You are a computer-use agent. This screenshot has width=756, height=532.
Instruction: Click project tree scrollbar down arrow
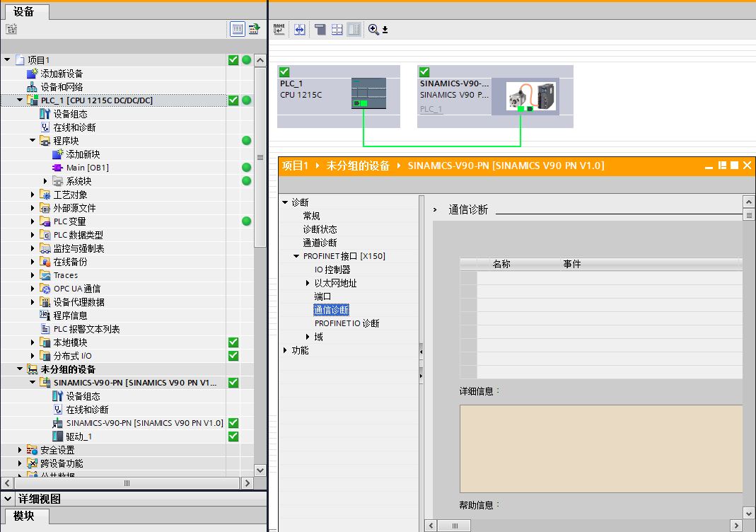click(x=260, y=470)
